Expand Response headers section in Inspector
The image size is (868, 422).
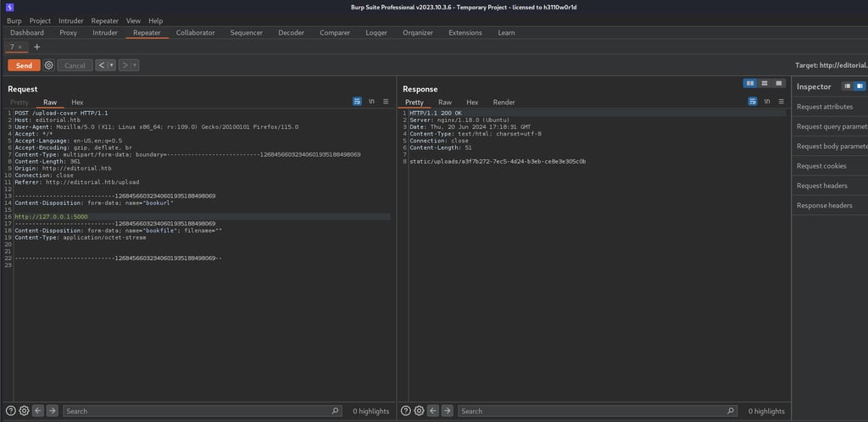(x=825, y=206)
